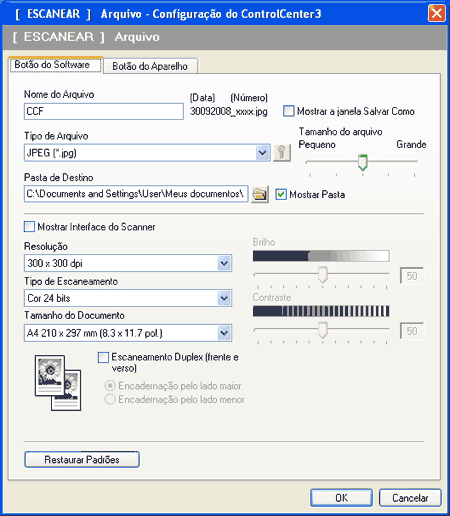Uncheck the Mostrar Pasta checkbox
Screen dimensions: 450x516
(x=281, y=194)
